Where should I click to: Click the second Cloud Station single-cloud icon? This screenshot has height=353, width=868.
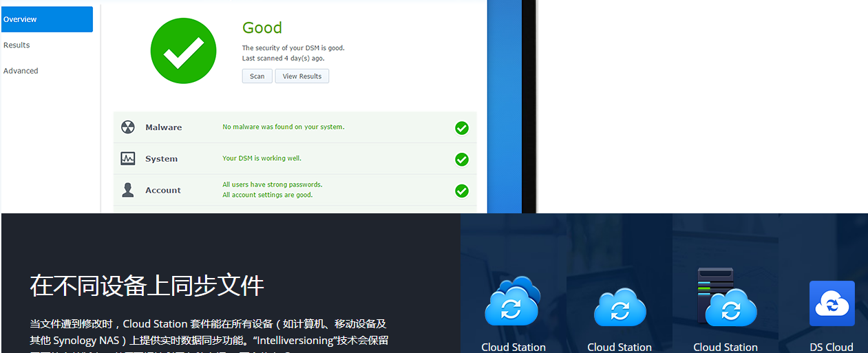click(x=620, y=307)
